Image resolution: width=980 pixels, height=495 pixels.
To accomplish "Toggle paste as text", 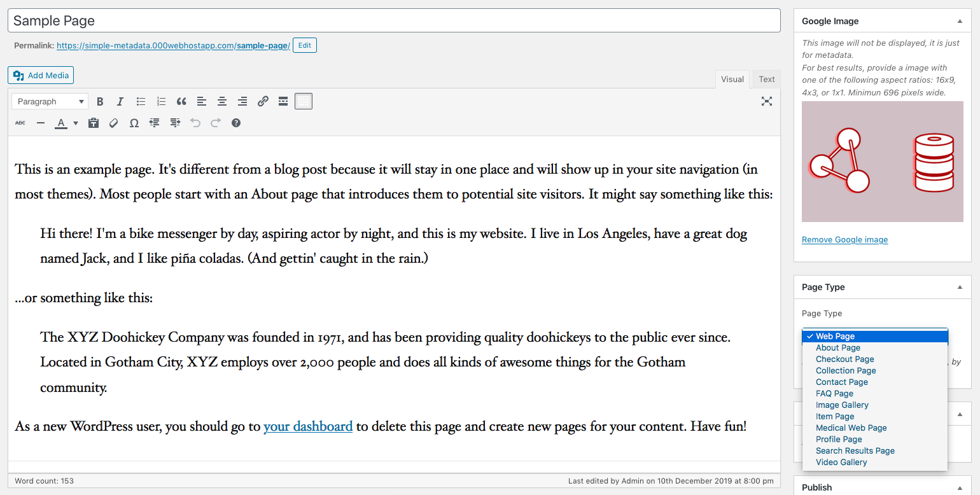I will coord(94,123).
